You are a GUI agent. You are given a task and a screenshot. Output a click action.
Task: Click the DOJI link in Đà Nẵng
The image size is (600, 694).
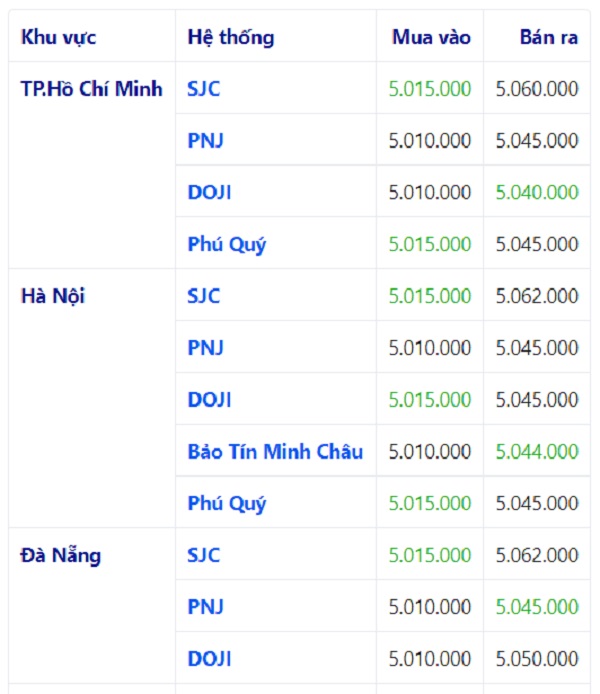pyautogui.click(x=209, y=659)
